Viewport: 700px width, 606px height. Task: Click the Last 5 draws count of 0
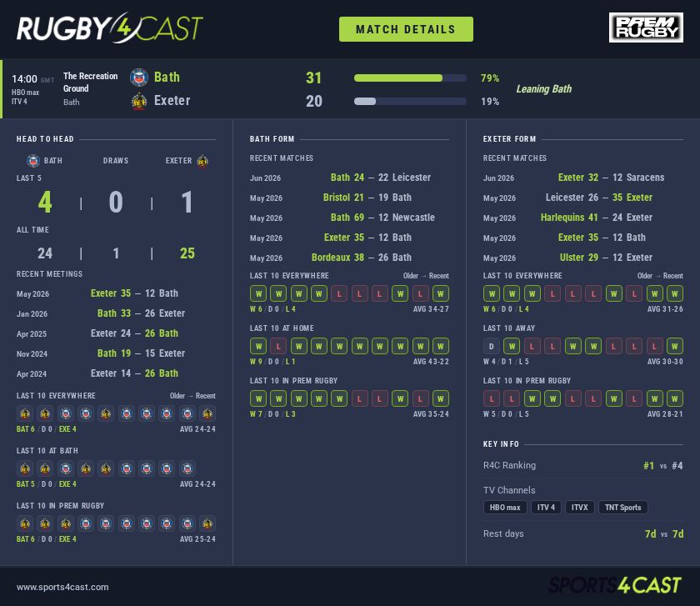[x=116, y=202]
